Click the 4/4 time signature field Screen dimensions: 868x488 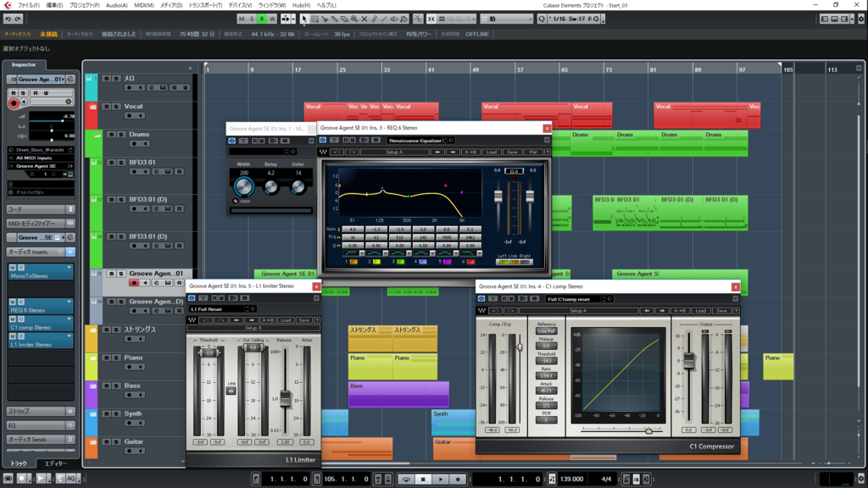[x=606, y=480]
